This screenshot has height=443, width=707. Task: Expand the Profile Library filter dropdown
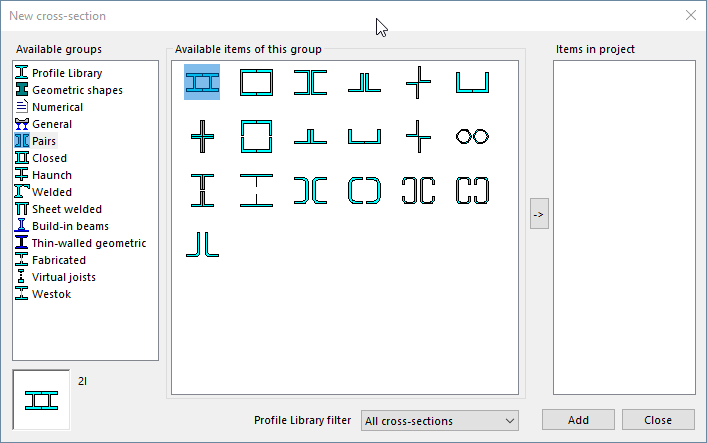[x=439, y=421]
